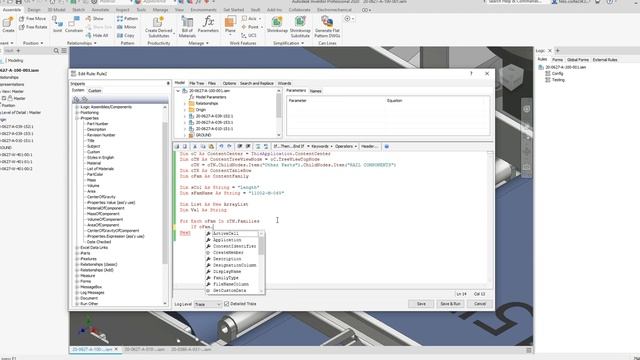Screen dimensions: 640x360
Task: Open the Manage ribbon tab
Action: [160, 9]
